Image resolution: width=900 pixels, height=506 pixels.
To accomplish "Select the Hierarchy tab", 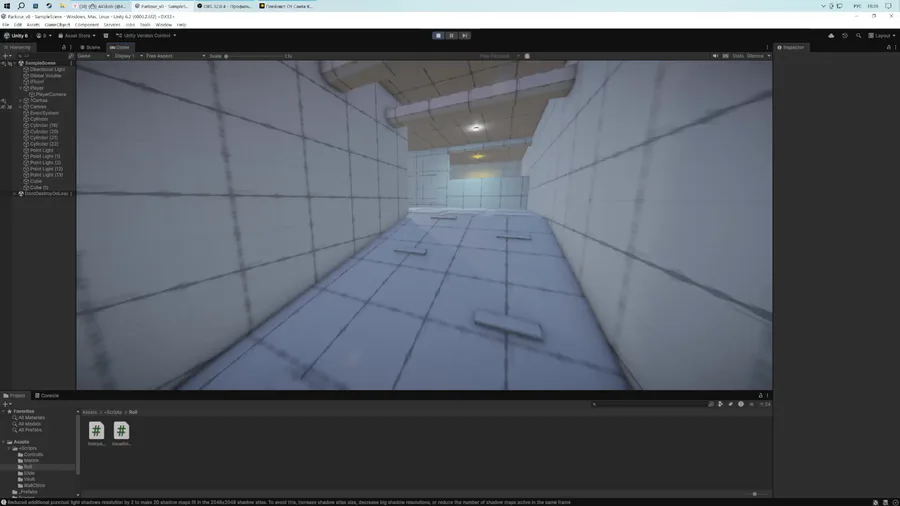I will [17, 48].
